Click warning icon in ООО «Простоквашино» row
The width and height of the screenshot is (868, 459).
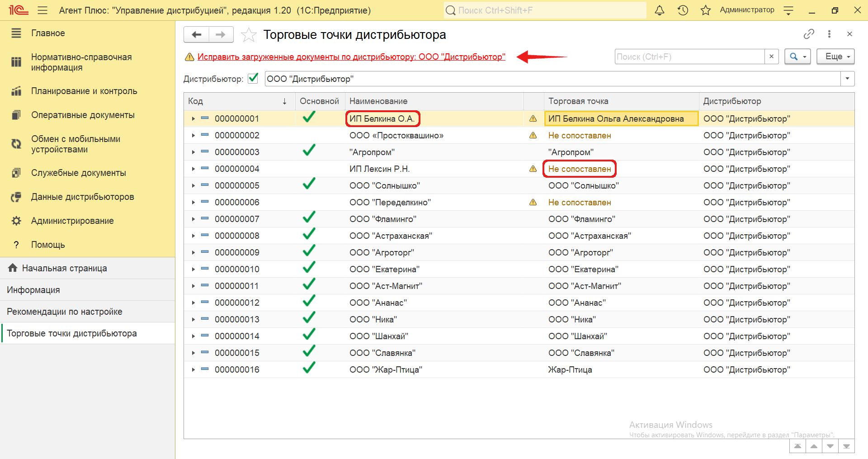point(533,135)
